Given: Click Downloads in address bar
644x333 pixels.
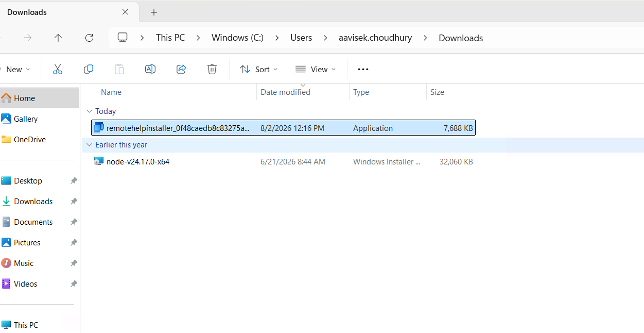Looking at the screenshot, I should [461, 38].
